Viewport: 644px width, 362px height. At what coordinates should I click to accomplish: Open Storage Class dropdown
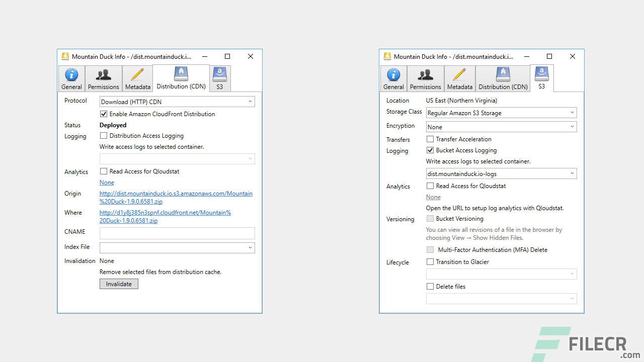point(501,113)
